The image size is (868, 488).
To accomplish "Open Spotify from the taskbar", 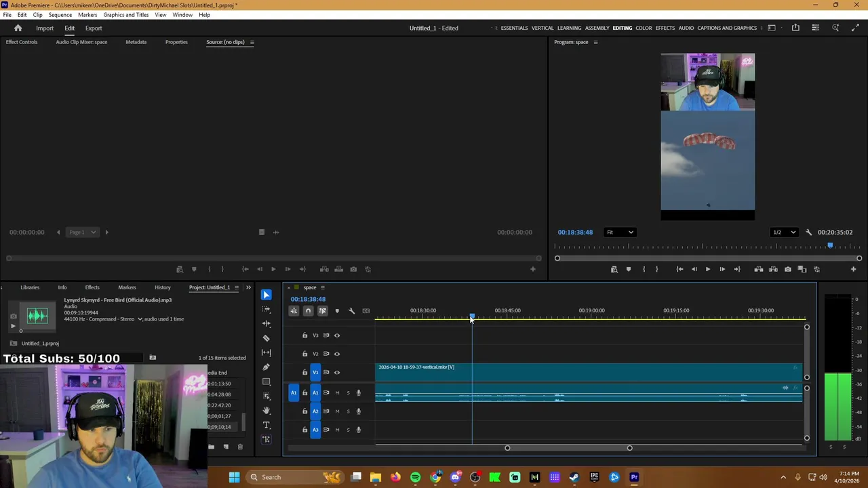I will click(415, 477).
